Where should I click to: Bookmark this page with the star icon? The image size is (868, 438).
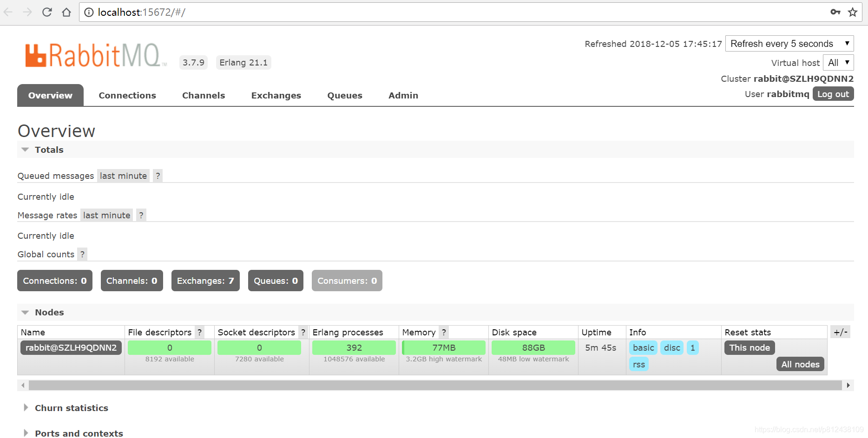pos(853,12)
